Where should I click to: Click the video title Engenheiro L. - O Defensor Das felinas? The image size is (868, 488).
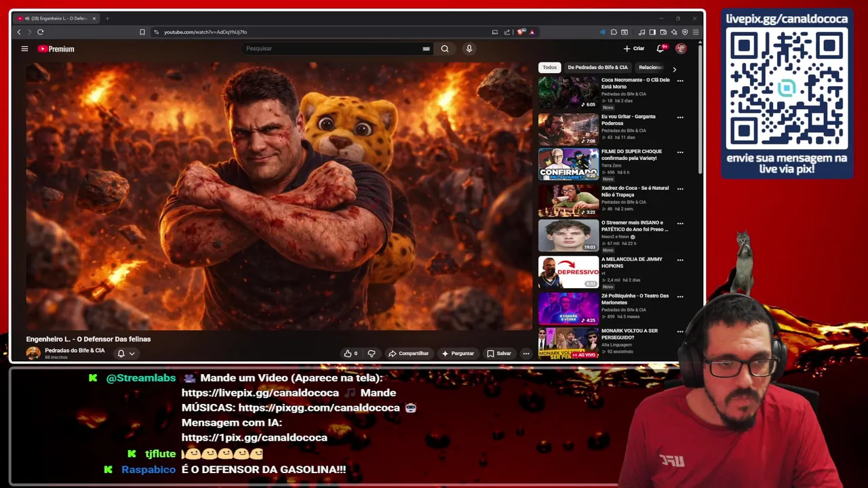[88, 339]
